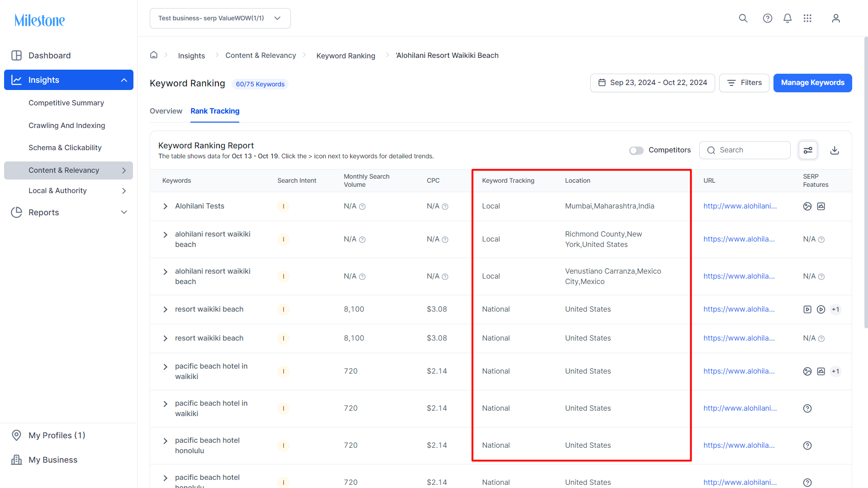Expand the Local & Authority submenu
The height and width of the screenshot is (488, 868).
click(124, 191)
